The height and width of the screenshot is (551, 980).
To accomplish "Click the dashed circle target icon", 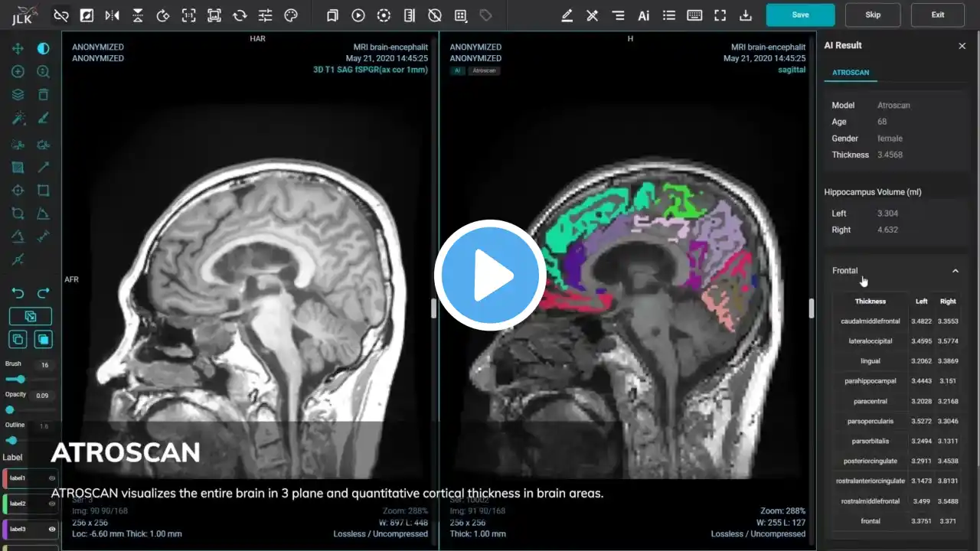I will (x=384, y=15).
